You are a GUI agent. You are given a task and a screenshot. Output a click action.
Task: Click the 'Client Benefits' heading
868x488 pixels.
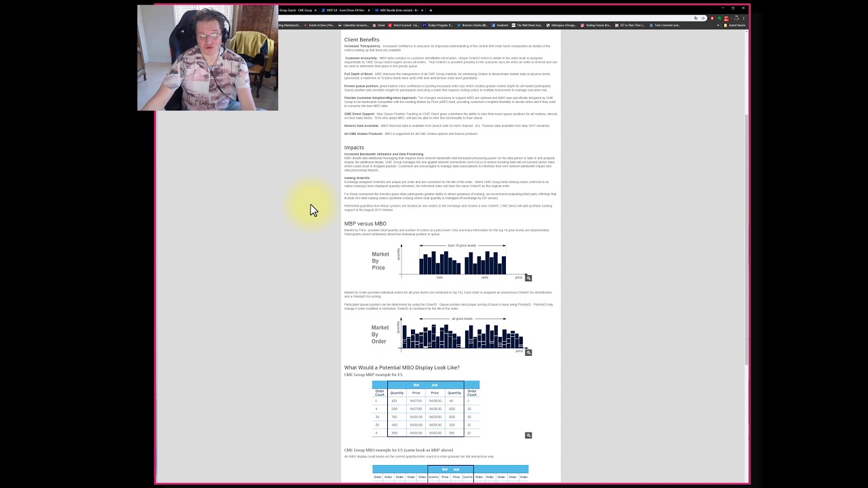point(361,40)
